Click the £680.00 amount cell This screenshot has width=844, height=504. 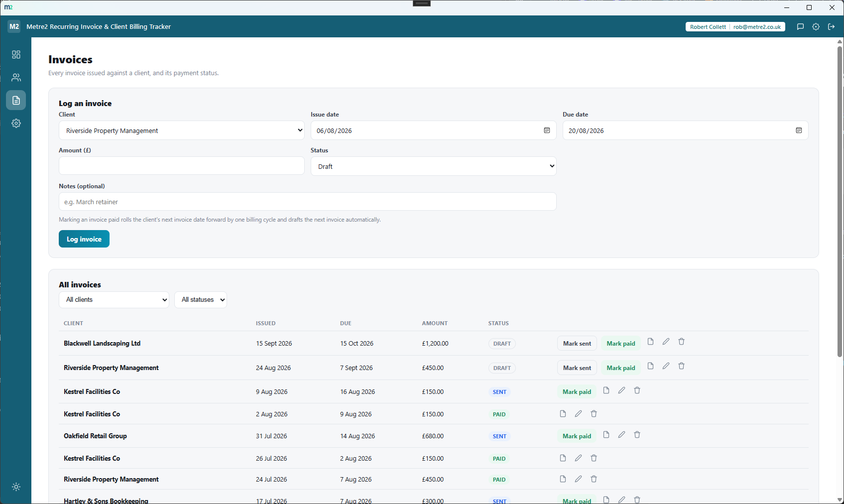pos(433,436)
